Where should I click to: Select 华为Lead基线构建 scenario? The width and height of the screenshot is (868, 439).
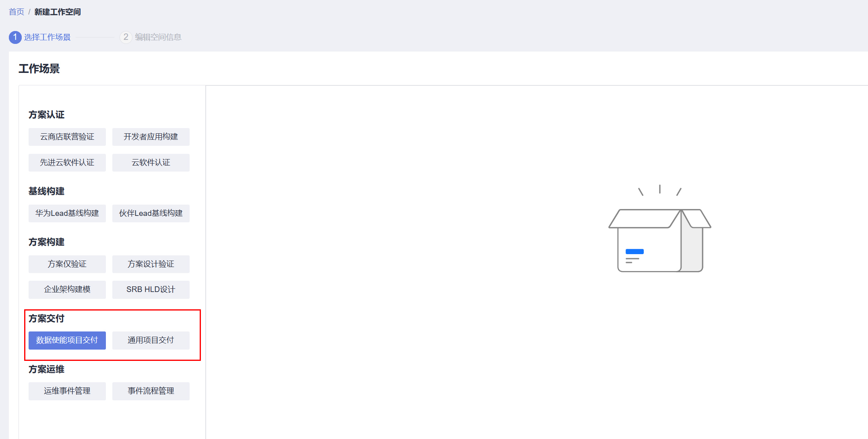tap(67, 213)
